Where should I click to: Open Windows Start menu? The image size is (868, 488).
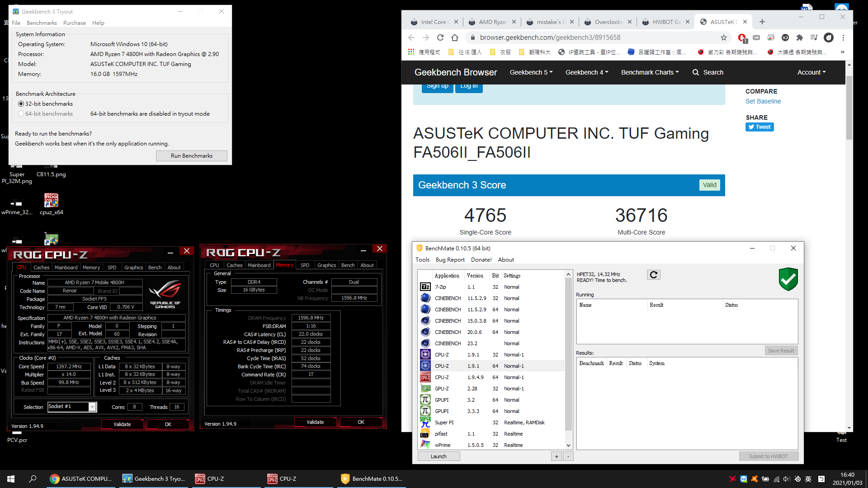11,479
